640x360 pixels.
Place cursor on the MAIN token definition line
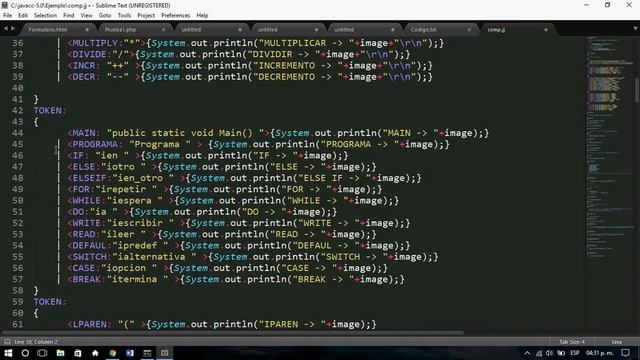[x=278, y=133]
